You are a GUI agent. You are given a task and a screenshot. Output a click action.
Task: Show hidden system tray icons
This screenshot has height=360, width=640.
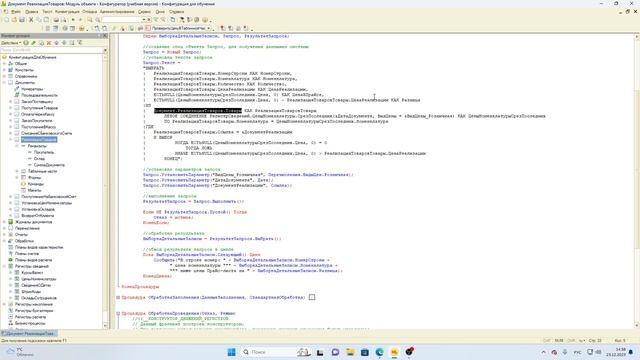[543, 352]
